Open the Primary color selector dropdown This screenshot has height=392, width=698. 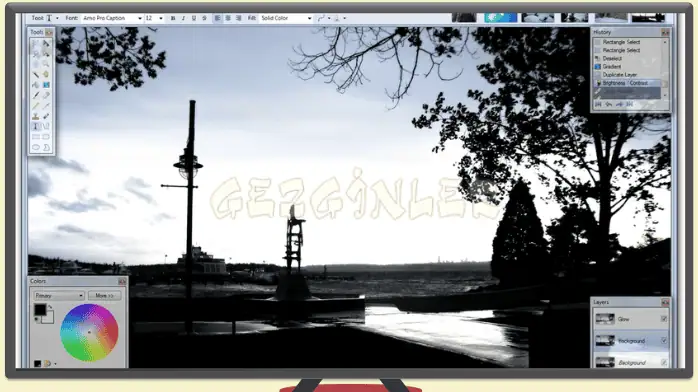pyautogui.click(x=59, y=295)
